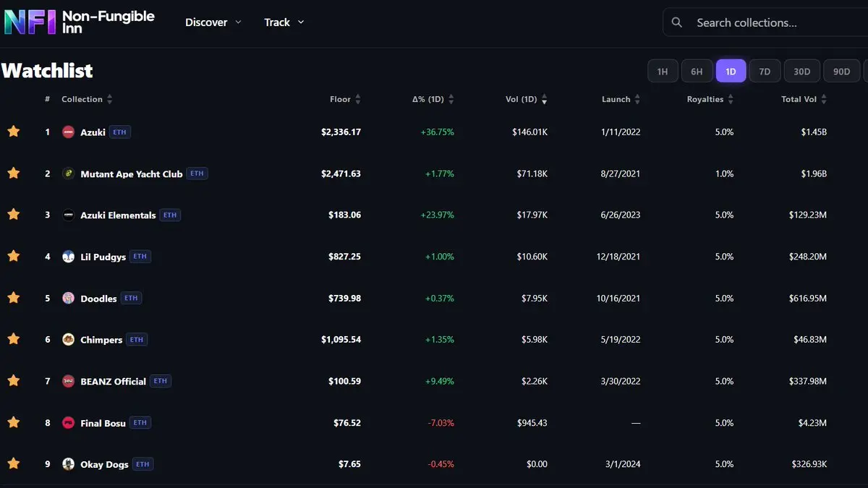Open the Azuki Elementals collection link
The image size is (868, 488).
coord(118,215)
